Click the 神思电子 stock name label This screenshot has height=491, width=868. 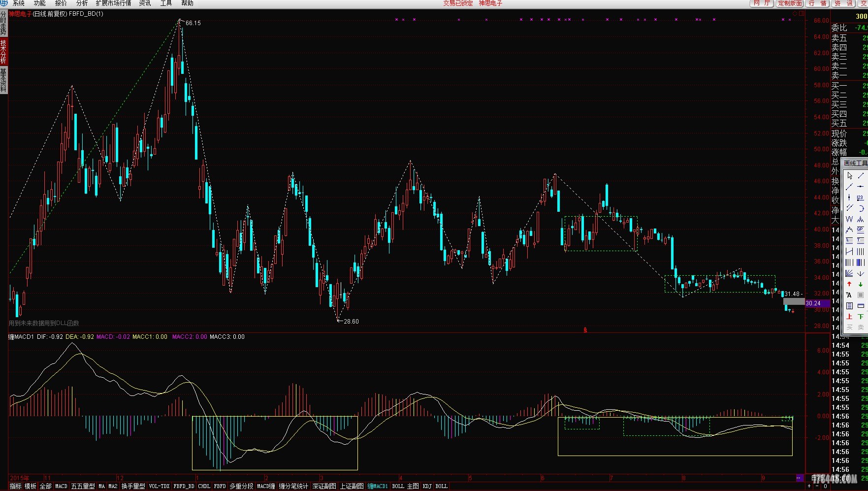click(20, 14)
